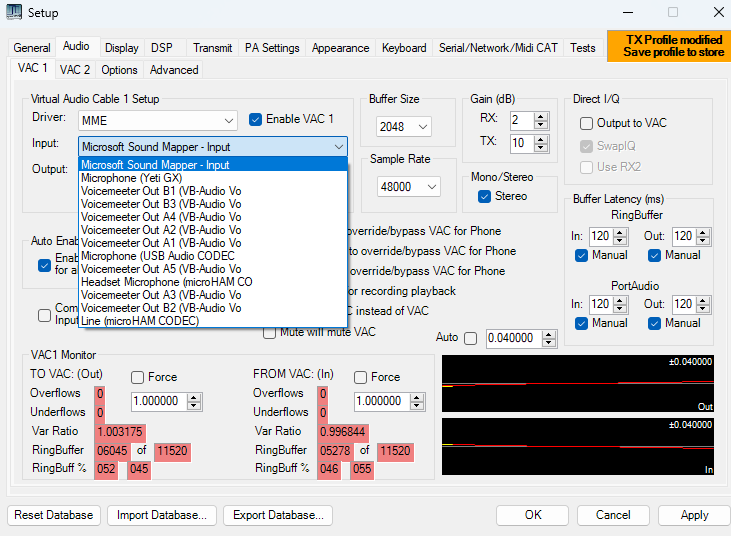Viewport: 731px width, 536px height.
Task: Select Voicemeeter Out A2 input
Action: [x=213, y=230]
